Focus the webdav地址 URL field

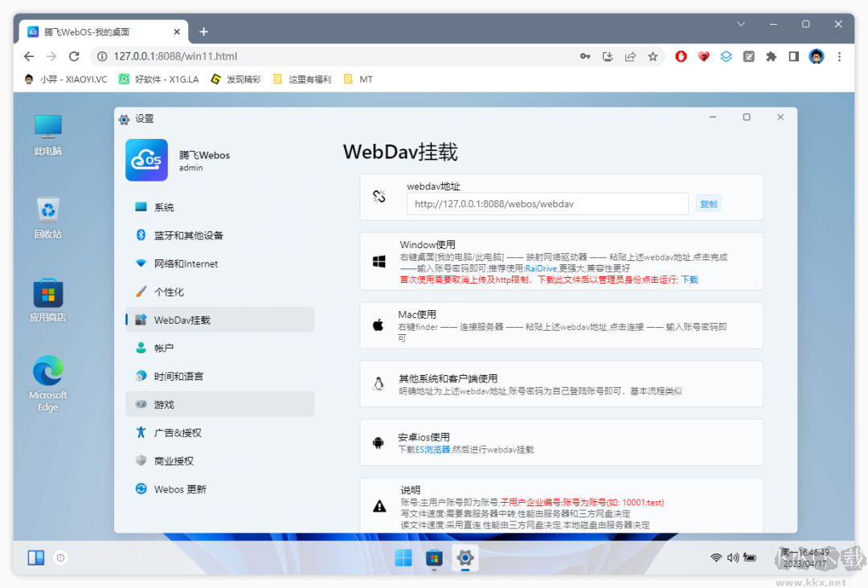(547, 204)
